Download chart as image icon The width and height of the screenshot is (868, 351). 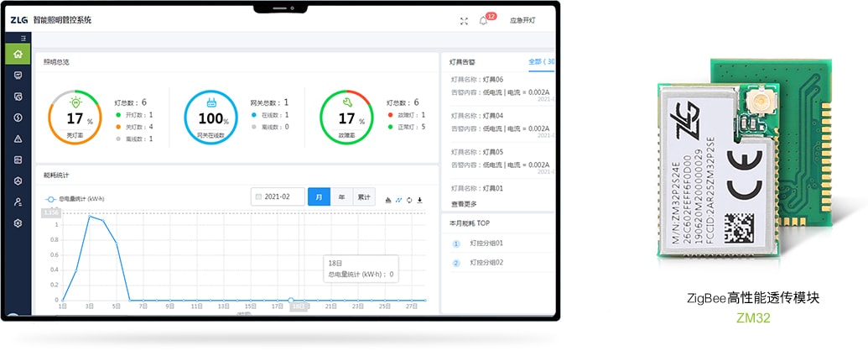[x=419, y=200]
